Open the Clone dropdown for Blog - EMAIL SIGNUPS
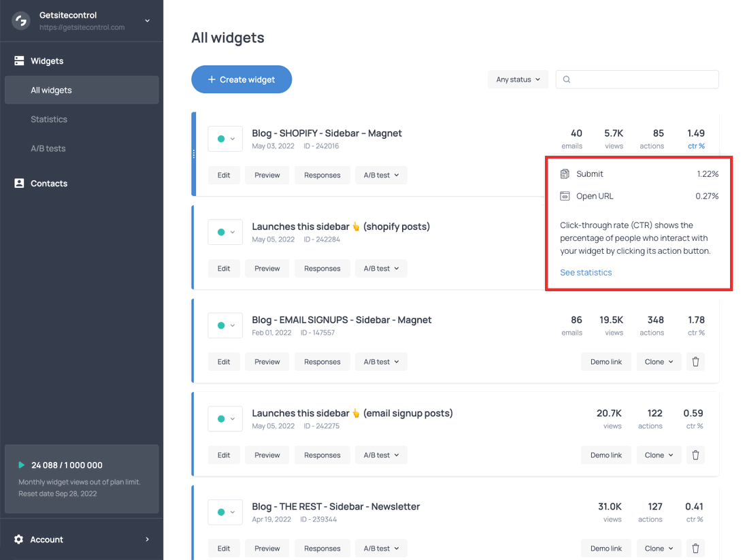Screen dimensions: 747x560 658,361
